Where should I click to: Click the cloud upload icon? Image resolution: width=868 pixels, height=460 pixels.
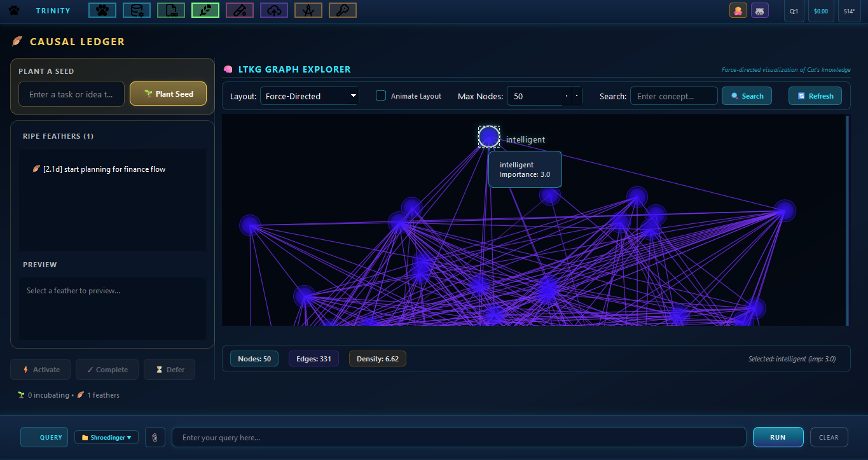[273, 10]
